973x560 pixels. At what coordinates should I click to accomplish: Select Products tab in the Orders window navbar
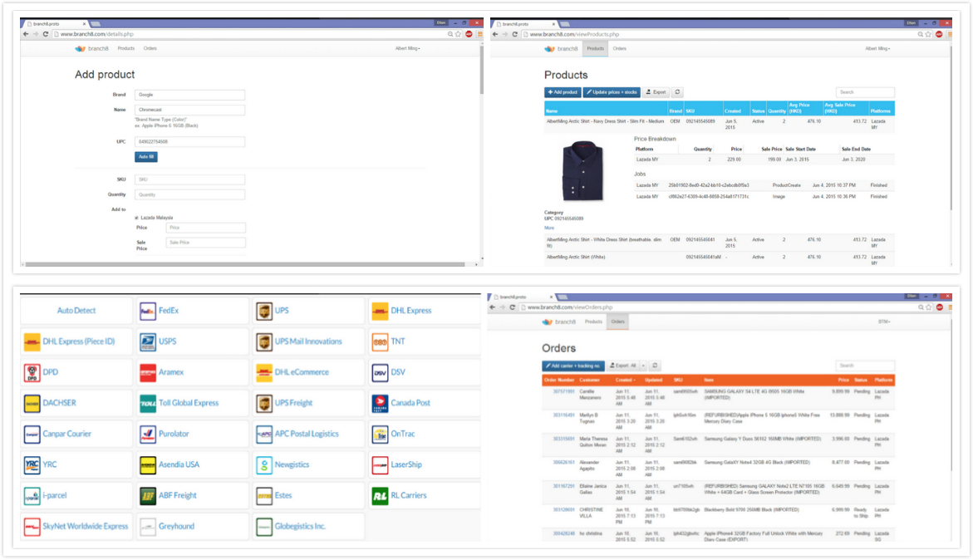pyautogui.click(x=593, y=322)
